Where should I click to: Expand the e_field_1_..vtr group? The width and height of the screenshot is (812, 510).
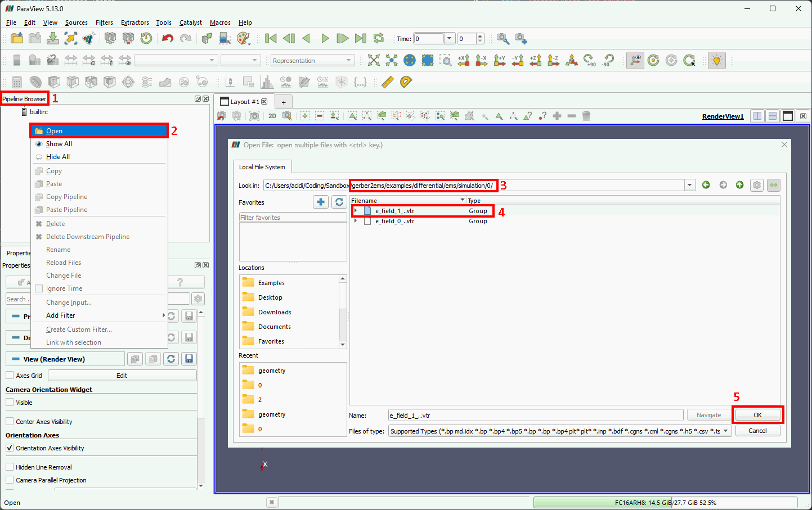[356, 211]
